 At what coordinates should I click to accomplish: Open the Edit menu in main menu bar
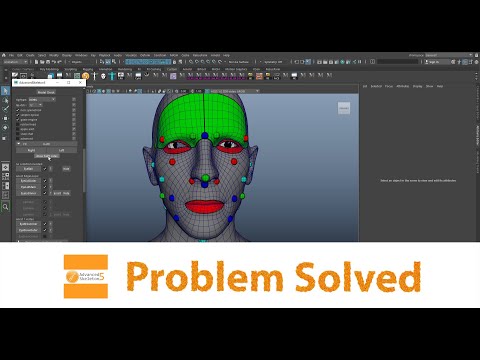tap(20, 55)
